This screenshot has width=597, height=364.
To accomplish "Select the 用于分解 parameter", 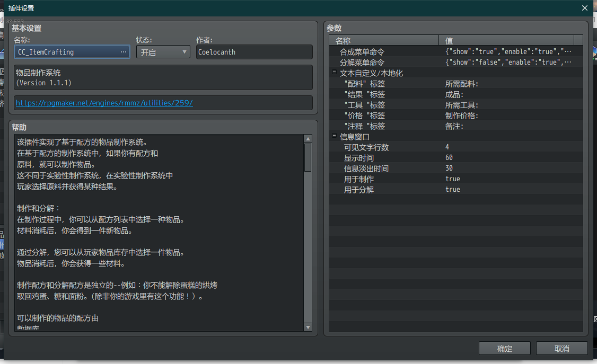I will point(456,190).
